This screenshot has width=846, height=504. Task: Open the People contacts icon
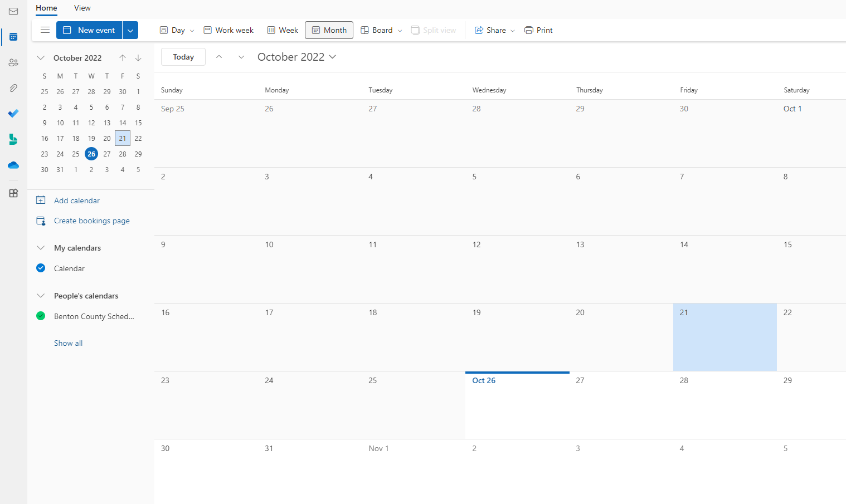click(13, 63)
